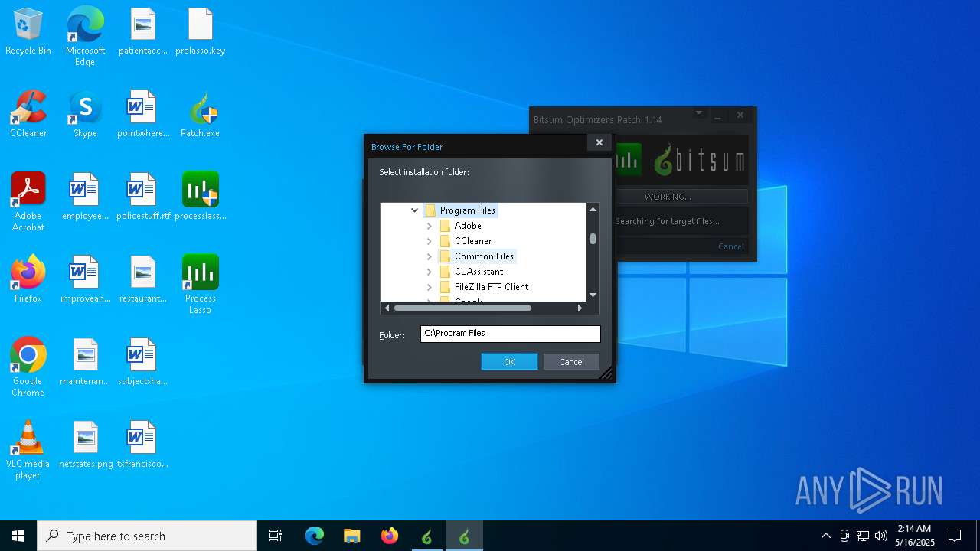
Task: Select the maintenan... image file
Action: pyautogui.click(x=85, y=363)
